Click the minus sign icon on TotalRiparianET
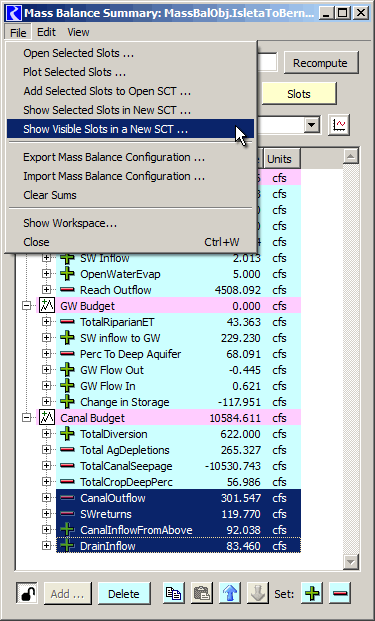Viewport: 375px width, 621px height. point(67,322)
